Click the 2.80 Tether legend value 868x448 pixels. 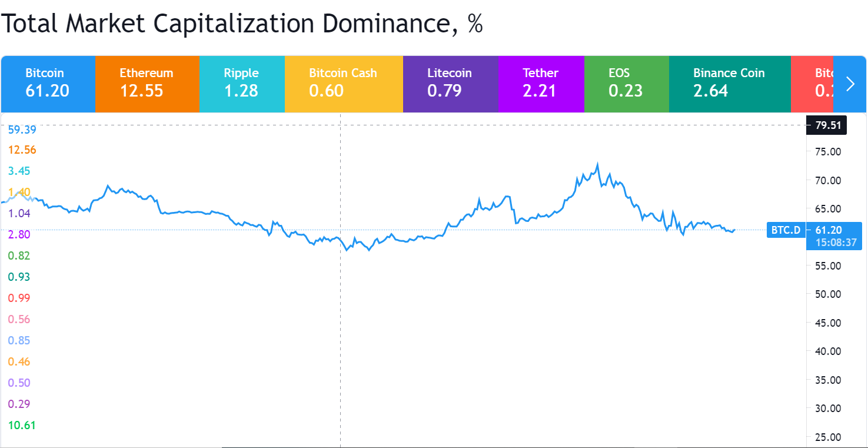point(19,234)
